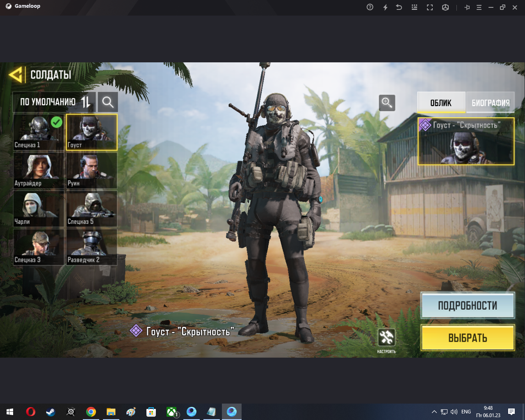This screenshot has height=420, width=525.
Task: Pick the Спецназ 3 soldier
Action: (39, 247)
